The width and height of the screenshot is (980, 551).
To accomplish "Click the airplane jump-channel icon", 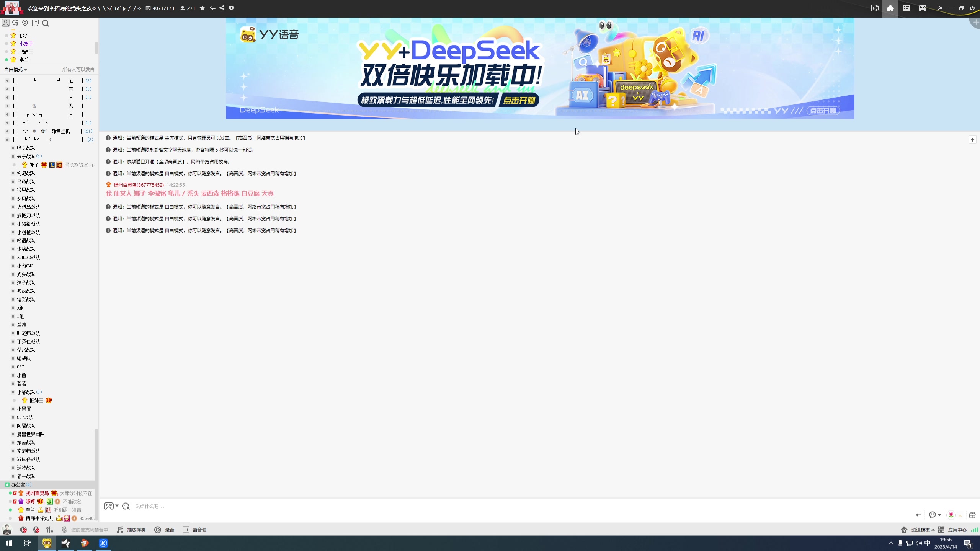I will tap(212, 8).
